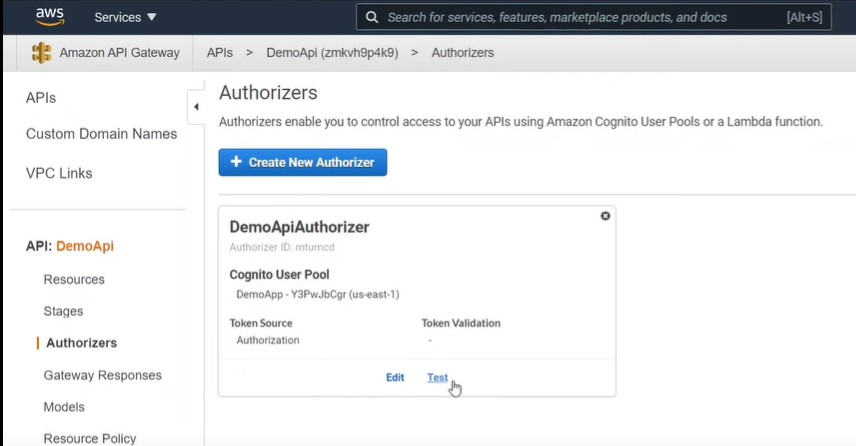Click the Token Source label
856x446 pixels.
pos(261,323)
